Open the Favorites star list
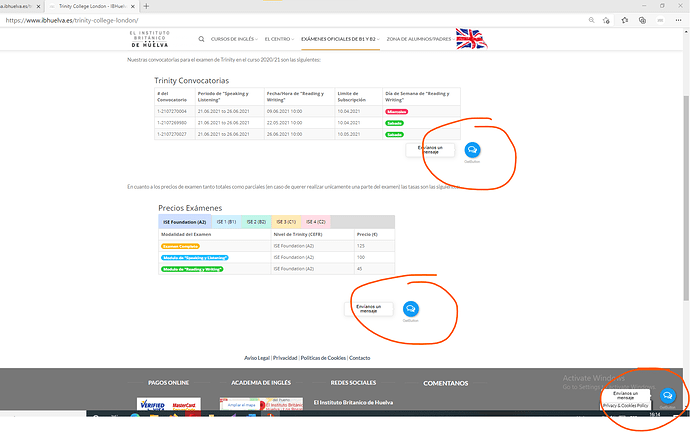 point(625,20)
